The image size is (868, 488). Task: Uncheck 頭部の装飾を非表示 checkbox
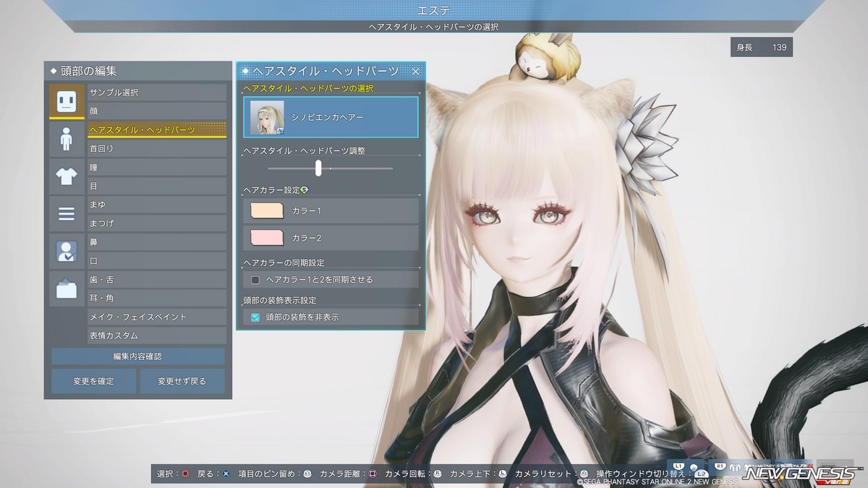[x=255, y=317]
